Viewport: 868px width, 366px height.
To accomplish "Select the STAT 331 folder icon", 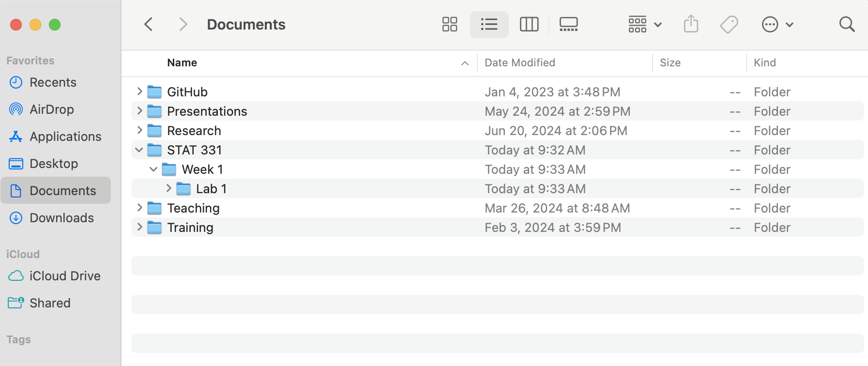I will tap(154, 150).
